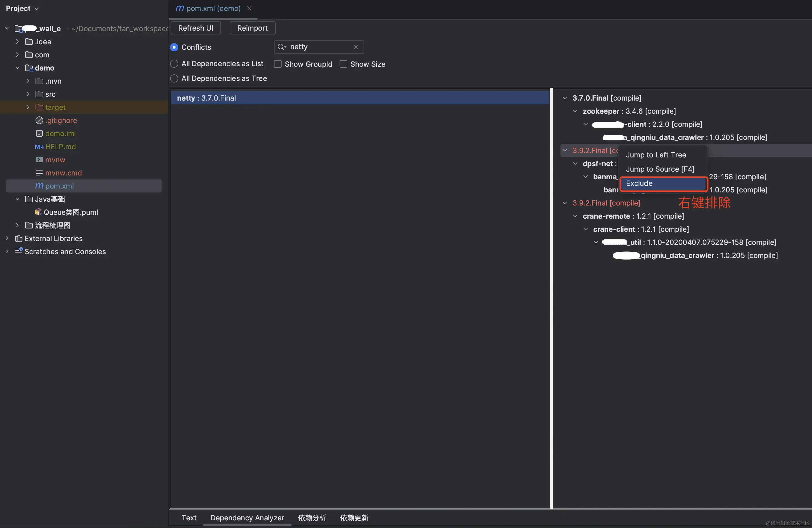
Task: Click the Maven icon on pom.xml file
Action: click(39, 186)
